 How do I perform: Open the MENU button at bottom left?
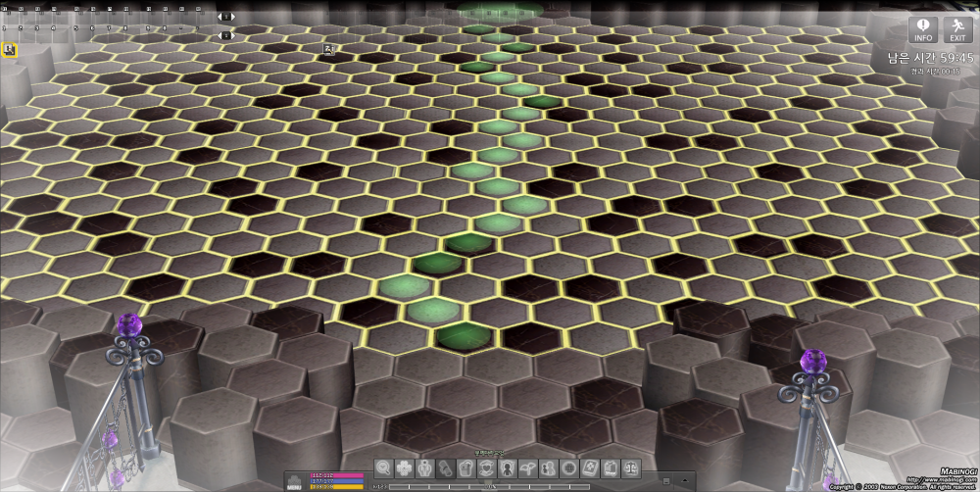[294, 482]
